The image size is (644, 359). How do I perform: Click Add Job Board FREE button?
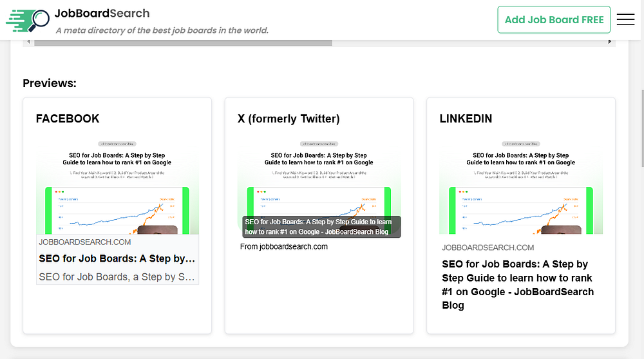(x=554, y=20)
